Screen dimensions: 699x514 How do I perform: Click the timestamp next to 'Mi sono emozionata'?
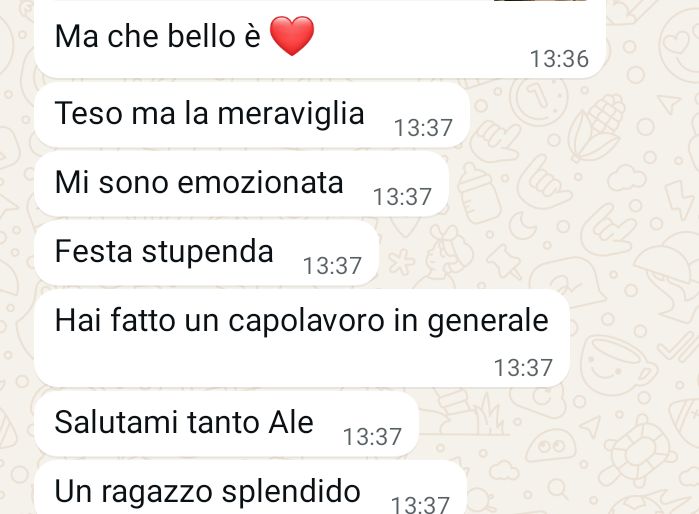click(x=402, y=197)
